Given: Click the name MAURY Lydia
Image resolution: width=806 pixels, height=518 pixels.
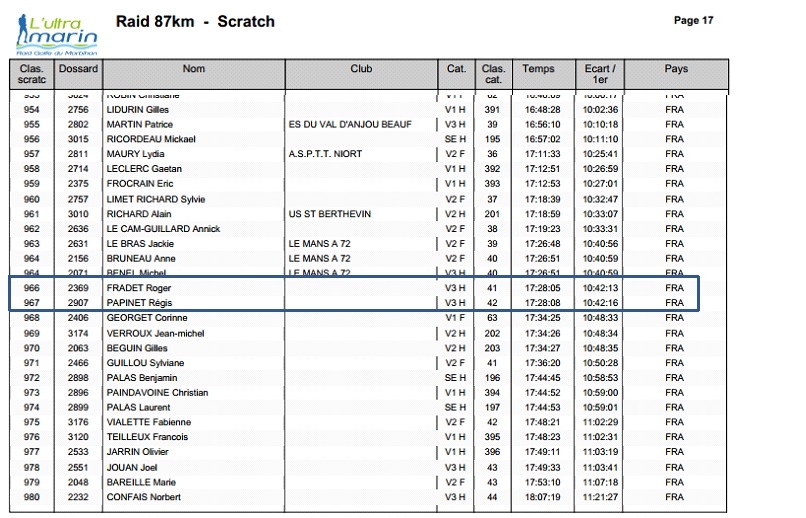Looking at the screenshot, I should coord(135,154).
